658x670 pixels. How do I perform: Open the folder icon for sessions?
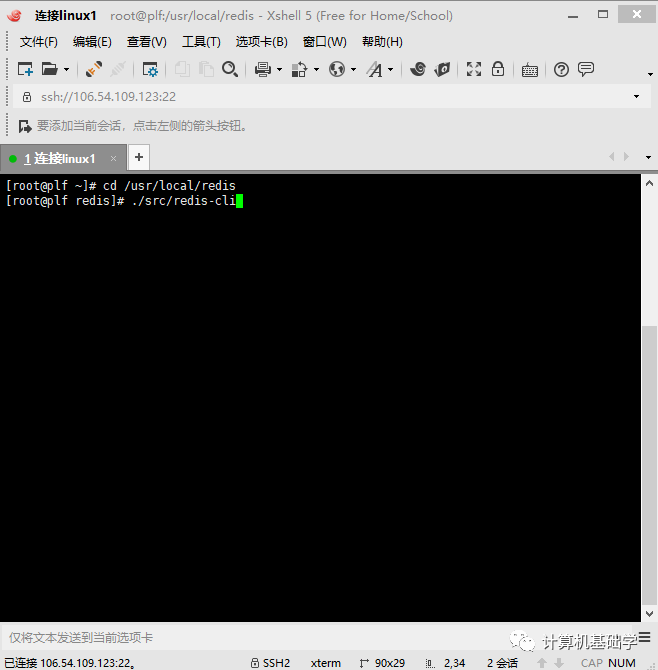coord(49,69)
